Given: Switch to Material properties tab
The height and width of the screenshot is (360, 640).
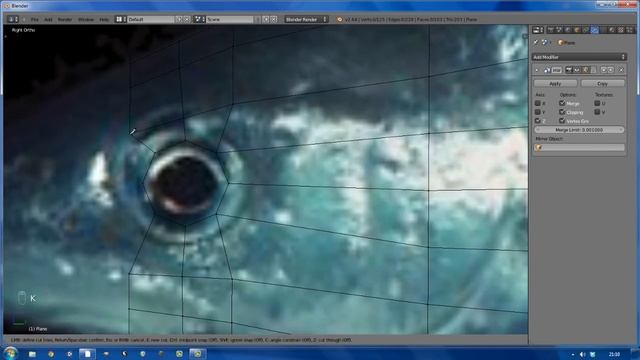Looking at the screenshot, I should tap(611, 30).
